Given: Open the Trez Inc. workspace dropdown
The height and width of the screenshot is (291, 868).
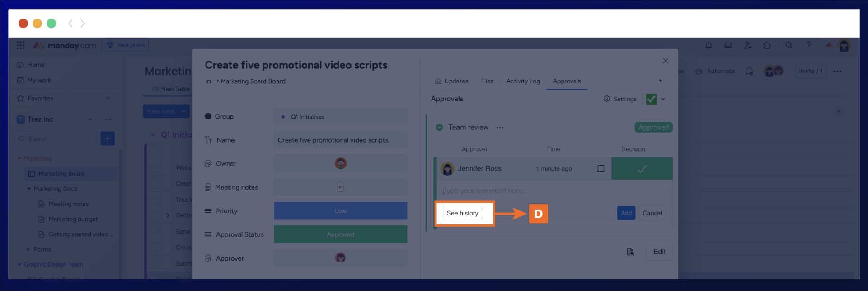Looking at the screenshot, I should (x=90, y=119).
